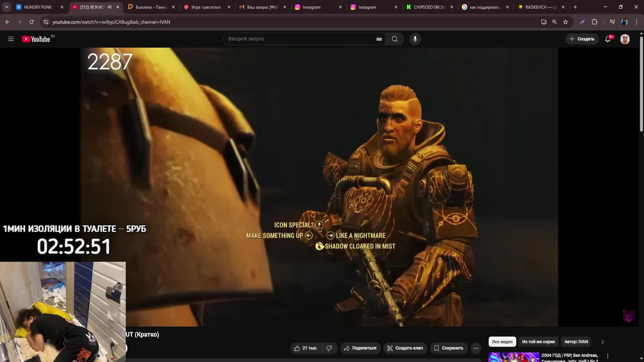Image resolution: width=644 pixels, height=362 pixels.
Task: Click the Создать button
Action: coord(582,39)
